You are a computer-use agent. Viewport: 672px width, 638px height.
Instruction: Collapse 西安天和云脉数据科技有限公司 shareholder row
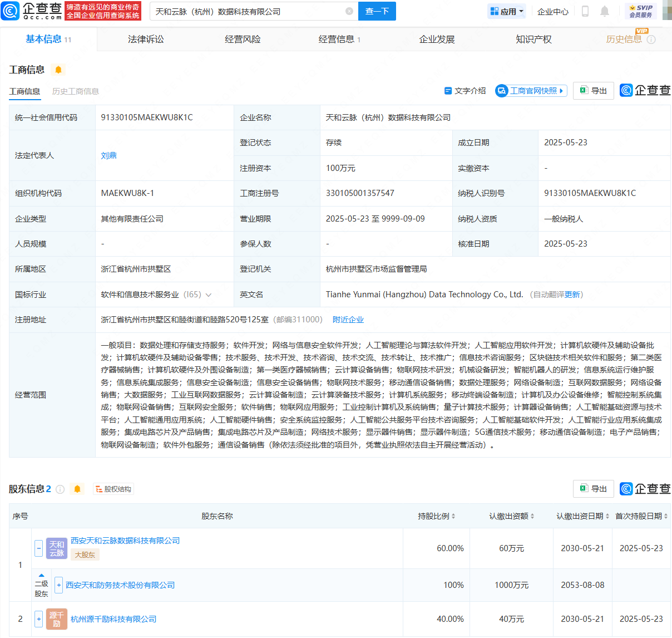click(x=38, y=548)
